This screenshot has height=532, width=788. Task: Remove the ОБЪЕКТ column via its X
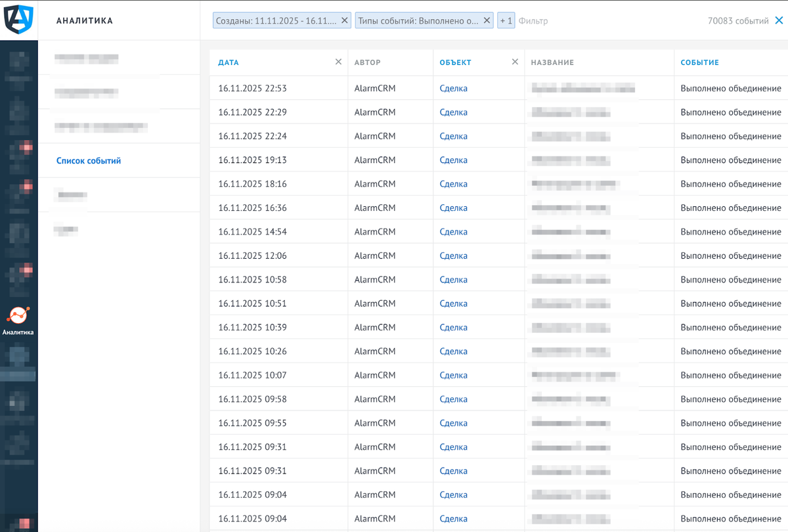[x=515, y=62]
